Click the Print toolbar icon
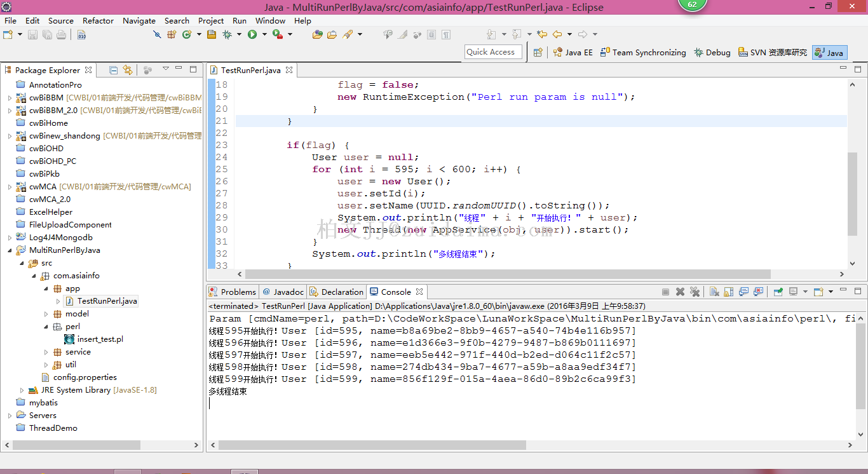868x474 pixels. (61, 34)
